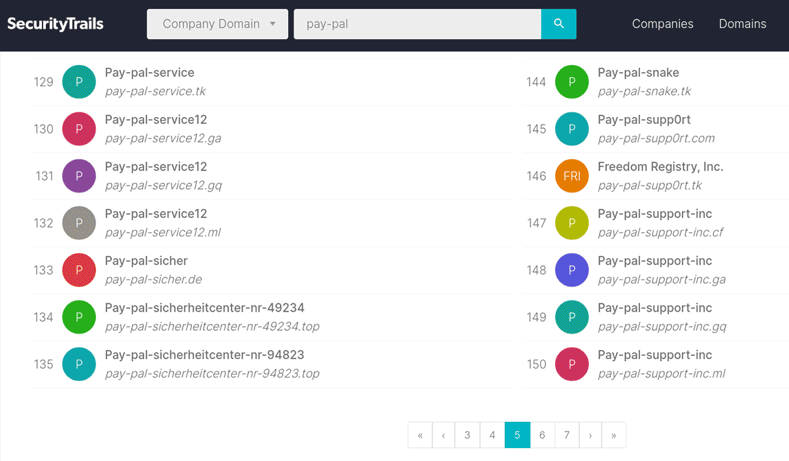Click green avatar for pay-pal-snake.tk
The image size is (789, 461).
572,82
